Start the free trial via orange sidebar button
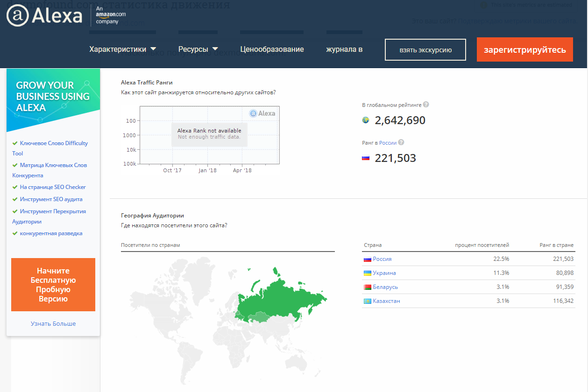Viewport: 588px width, 392px height. click(53, 285)
